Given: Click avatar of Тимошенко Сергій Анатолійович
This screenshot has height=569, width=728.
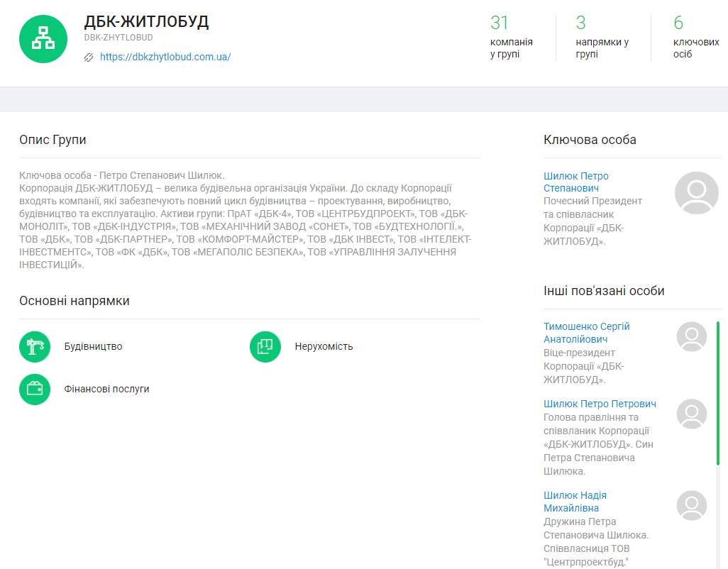Looking at the screenshot, I should click(691, 336).
